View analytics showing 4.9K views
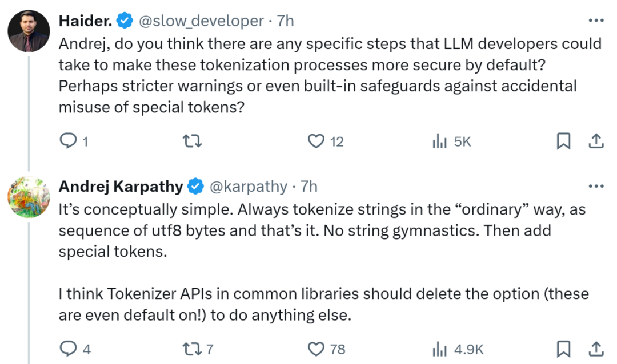617x364 pixels. 439,349
